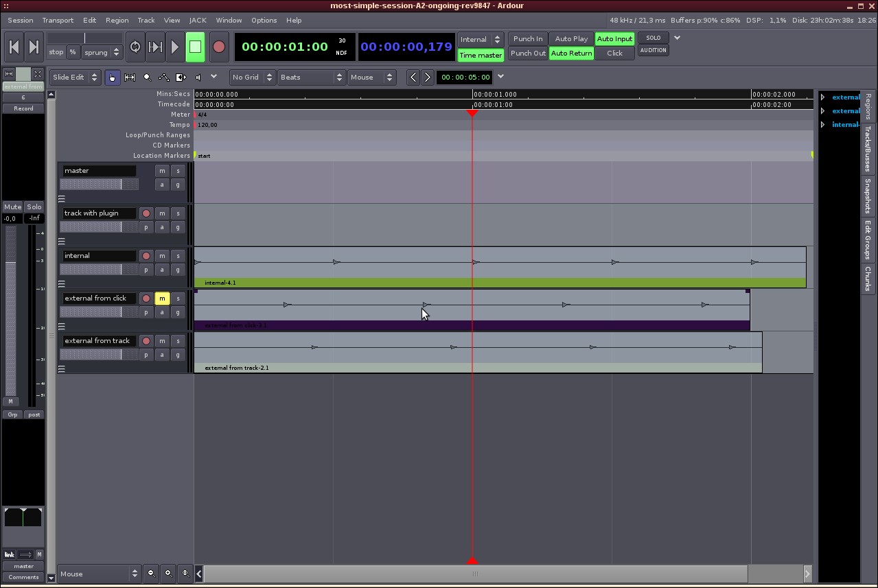Switch to the Snapshots tab
Viewport: 878px width, 588px height.
(x=868, y=196)
